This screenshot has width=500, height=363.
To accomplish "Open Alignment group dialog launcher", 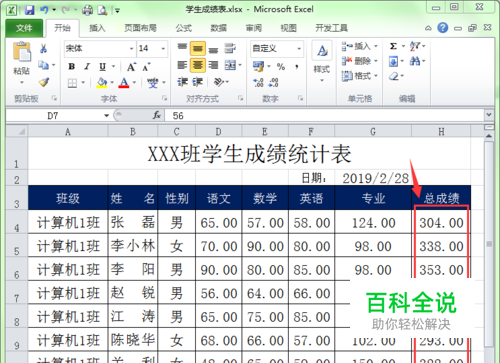I will coord(240,98).
